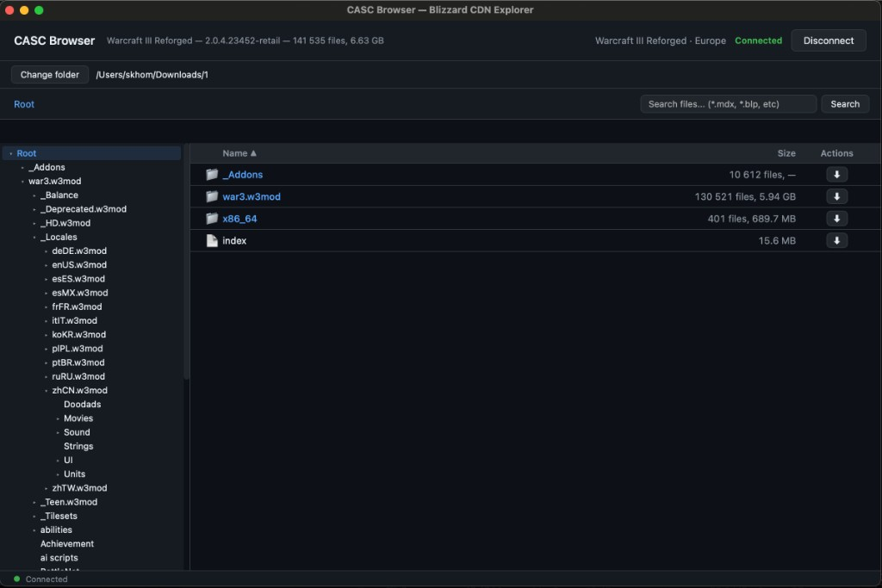Sort by the Name column header
The height and width of the screenshot is (588, 882).
coord(239,153)
